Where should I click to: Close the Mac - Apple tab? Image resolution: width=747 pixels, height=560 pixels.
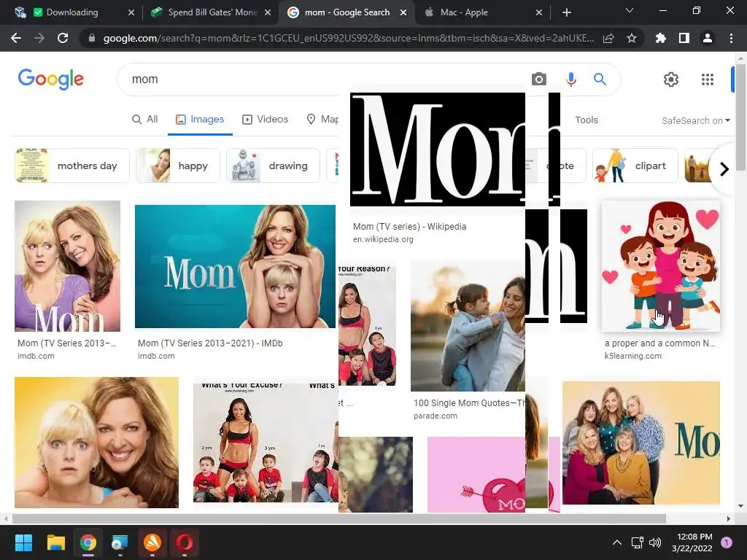click(x=539, y=12)
